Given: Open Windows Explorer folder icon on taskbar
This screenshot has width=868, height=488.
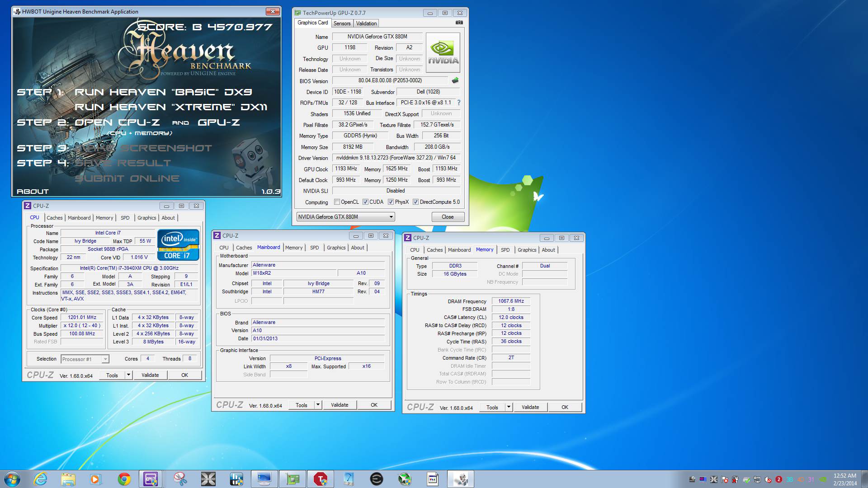Looking at the screenshot, I should point(68,479).
